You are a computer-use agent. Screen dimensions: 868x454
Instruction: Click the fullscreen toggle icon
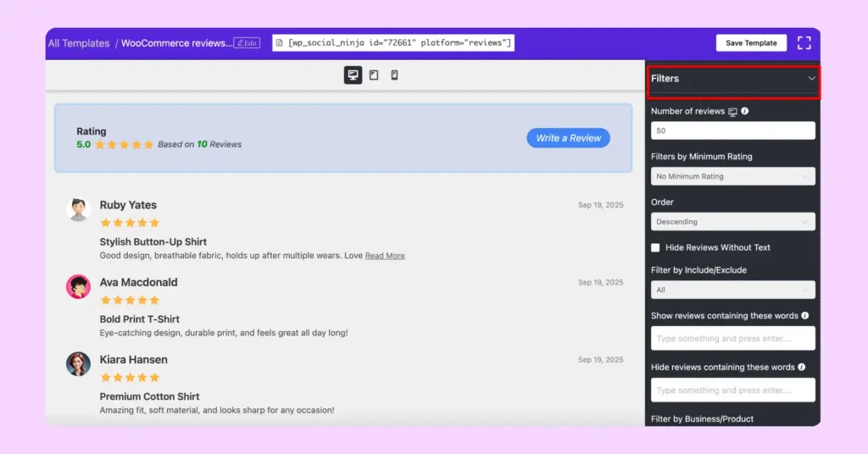click(804, 43)
